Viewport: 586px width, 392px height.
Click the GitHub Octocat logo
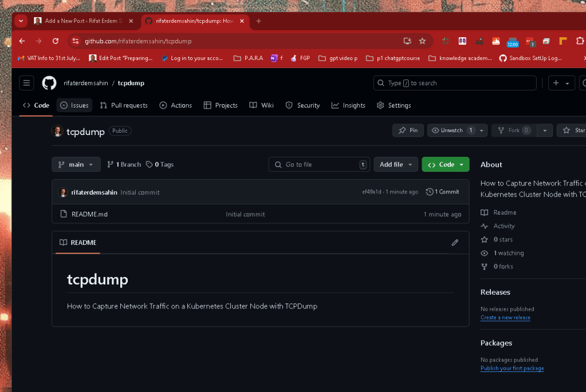[49, 83]
